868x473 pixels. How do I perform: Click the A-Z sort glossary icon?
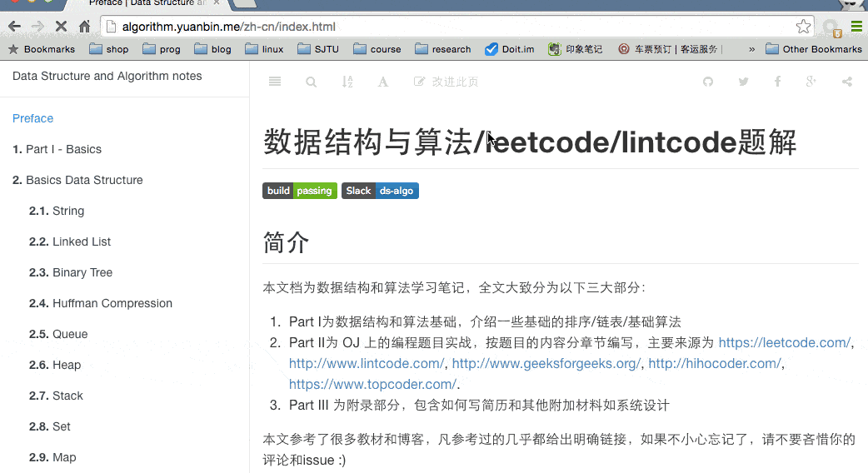[347, 82]
